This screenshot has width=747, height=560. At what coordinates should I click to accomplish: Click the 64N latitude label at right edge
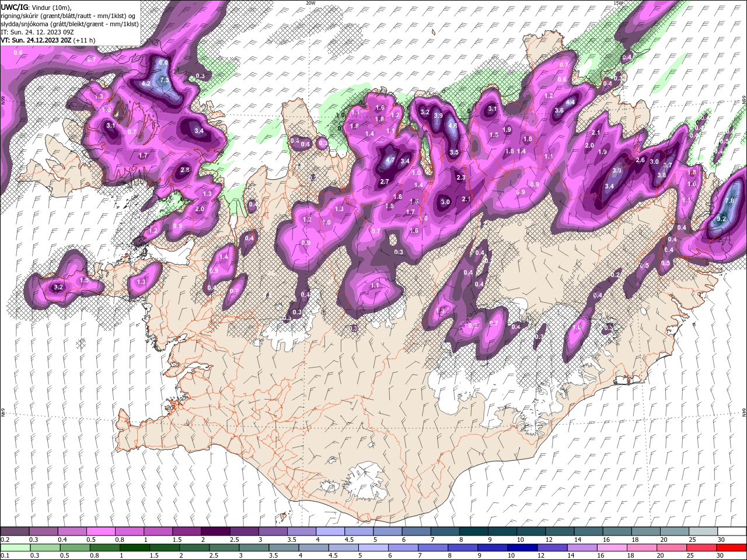(744, 412)
